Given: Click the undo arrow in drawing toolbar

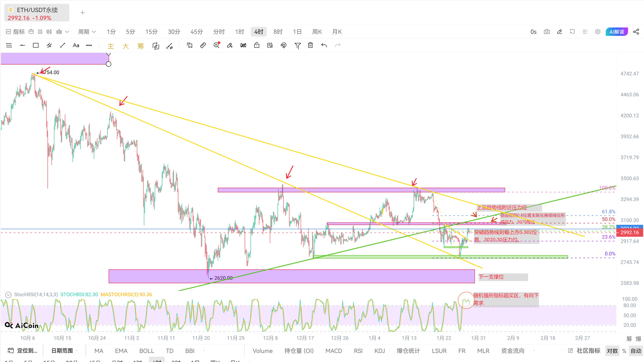Looking at the screenshot, I should point(324,45).
